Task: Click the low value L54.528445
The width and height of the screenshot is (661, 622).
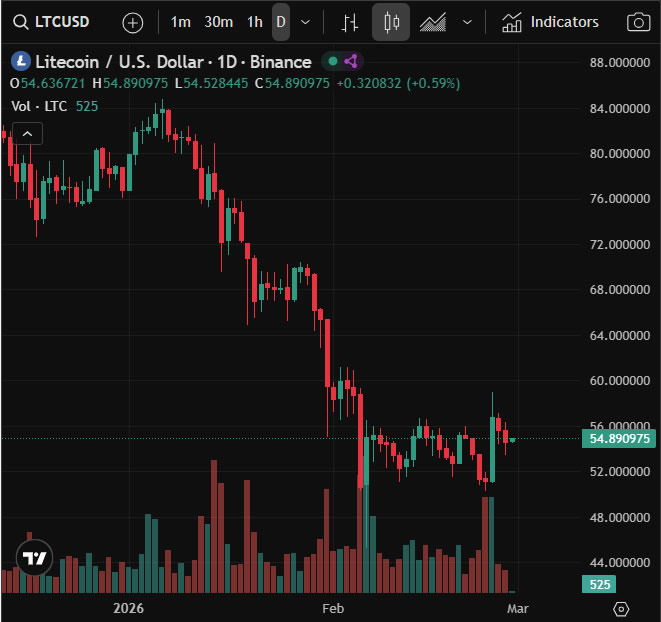Action: click(211, 83)
